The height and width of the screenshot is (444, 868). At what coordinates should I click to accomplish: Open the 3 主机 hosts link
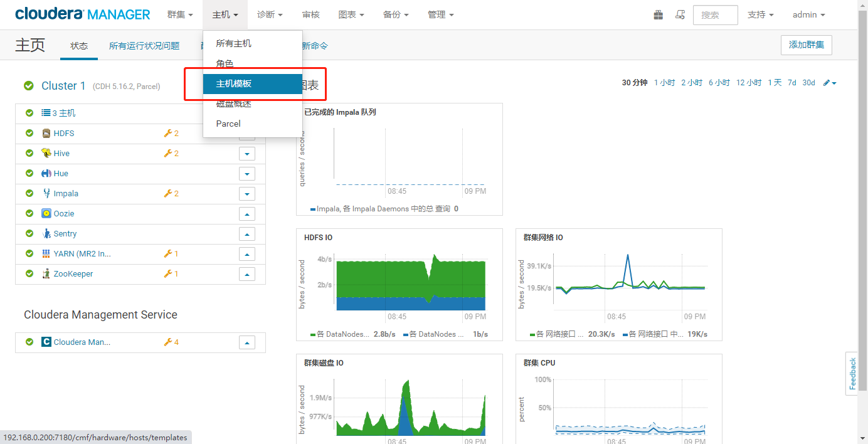click(x=63, y=113)
